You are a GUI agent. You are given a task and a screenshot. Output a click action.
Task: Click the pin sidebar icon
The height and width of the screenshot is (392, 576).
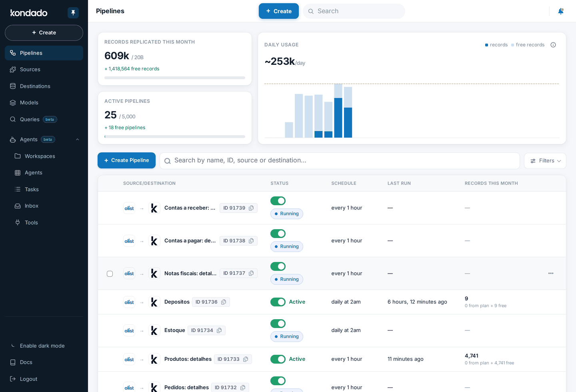click(73, 13)
